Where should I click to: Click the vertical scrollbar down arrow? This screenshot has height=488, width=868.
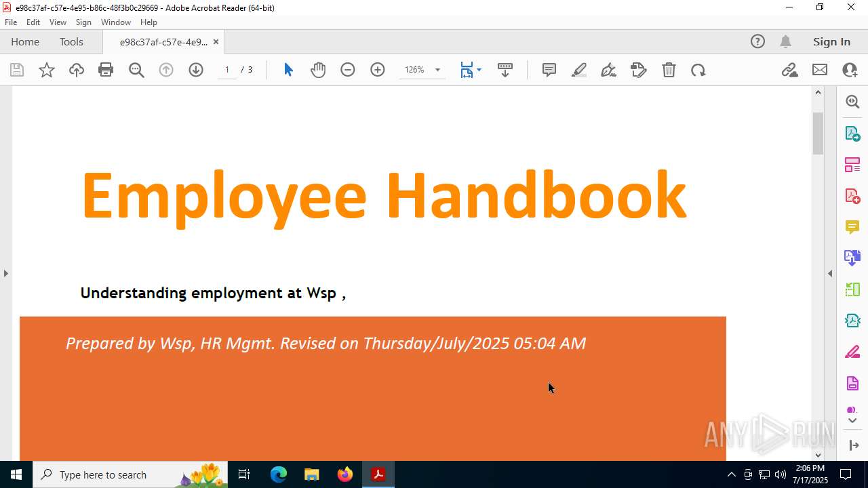818,455
